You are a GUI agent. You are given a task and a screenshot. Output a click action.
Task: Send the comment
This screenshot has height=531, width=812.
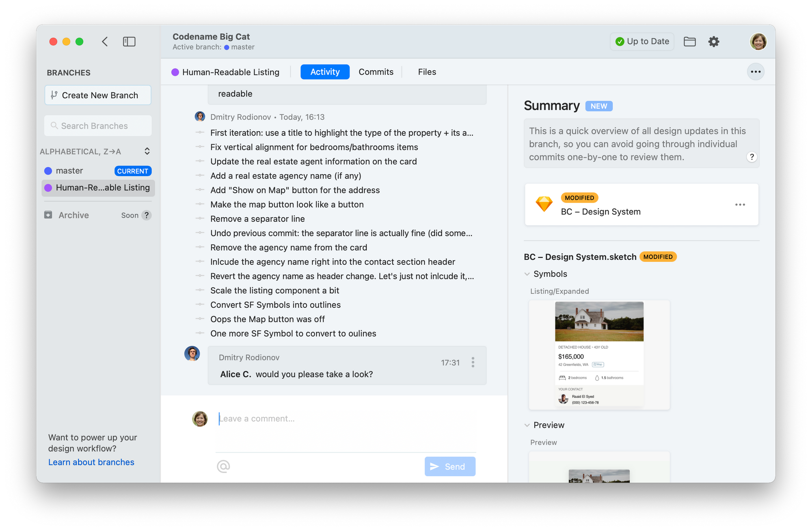point(450,466)
